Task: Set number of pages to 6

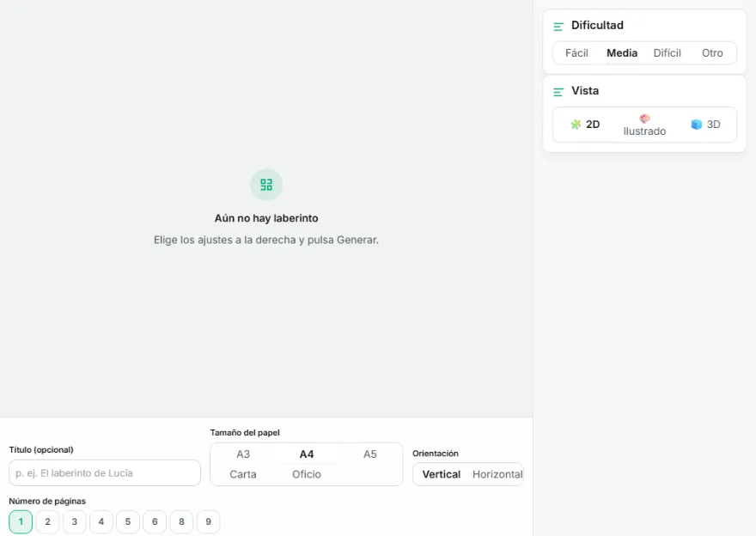Action: [155, 521]
